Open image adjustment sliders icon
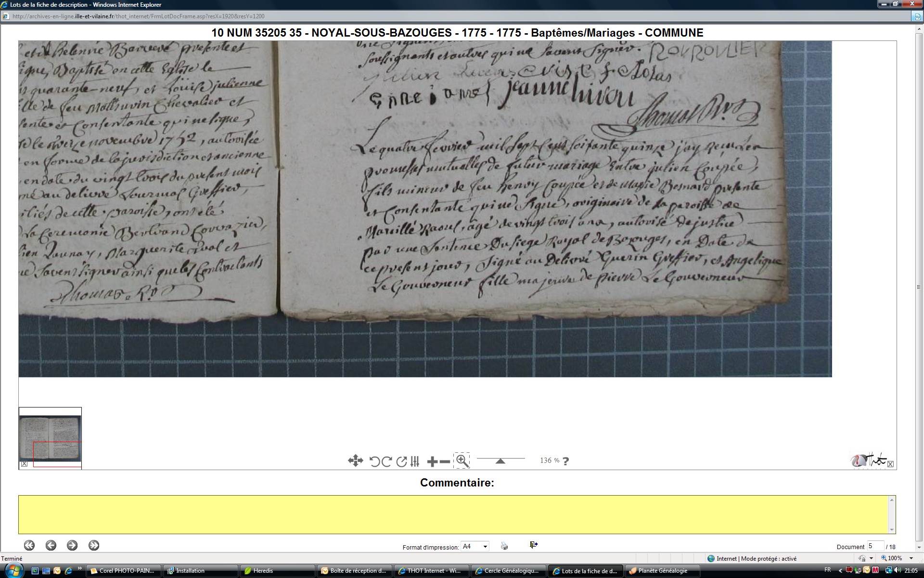Screen dimensions: 924x578 point(415,461)
